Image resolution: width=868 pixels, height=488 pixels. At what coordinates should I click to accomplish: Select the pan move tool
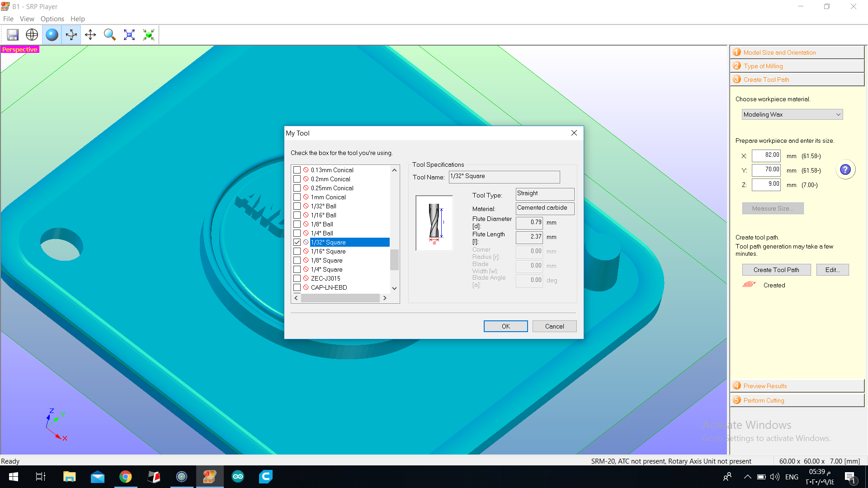click(x=90, y=35)
